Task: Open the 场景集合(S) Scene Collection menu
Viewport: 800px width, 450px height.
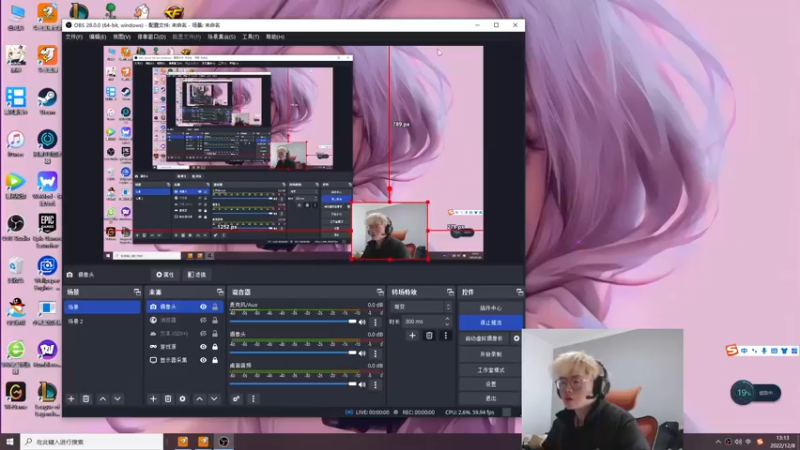Action: click(x=221, y=37)
